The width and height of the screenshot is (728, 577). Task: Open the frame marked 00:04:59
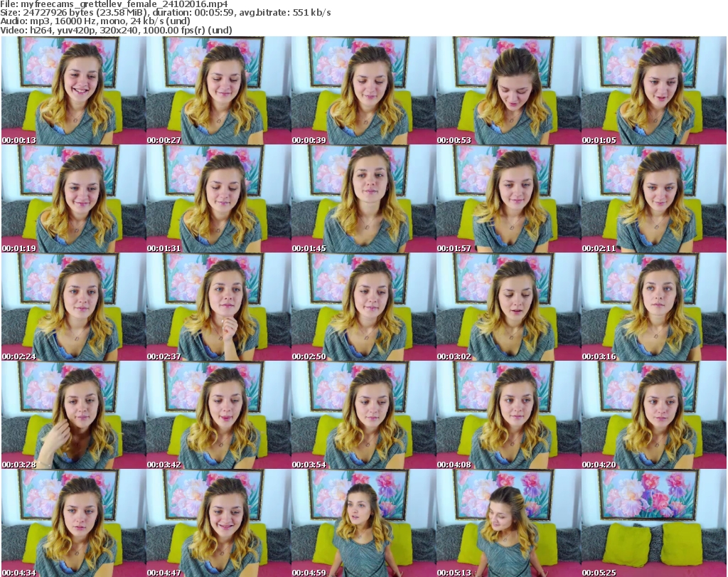363,523
